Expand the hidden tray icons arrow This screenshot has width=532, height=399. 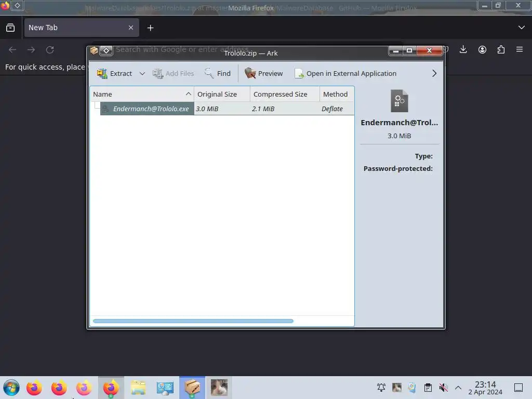pos(458,388)
